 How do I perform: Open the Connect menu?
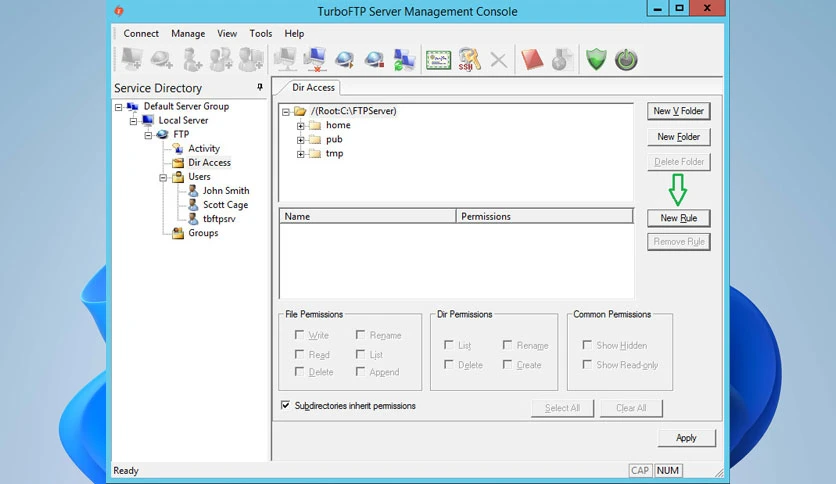[141, 33]
